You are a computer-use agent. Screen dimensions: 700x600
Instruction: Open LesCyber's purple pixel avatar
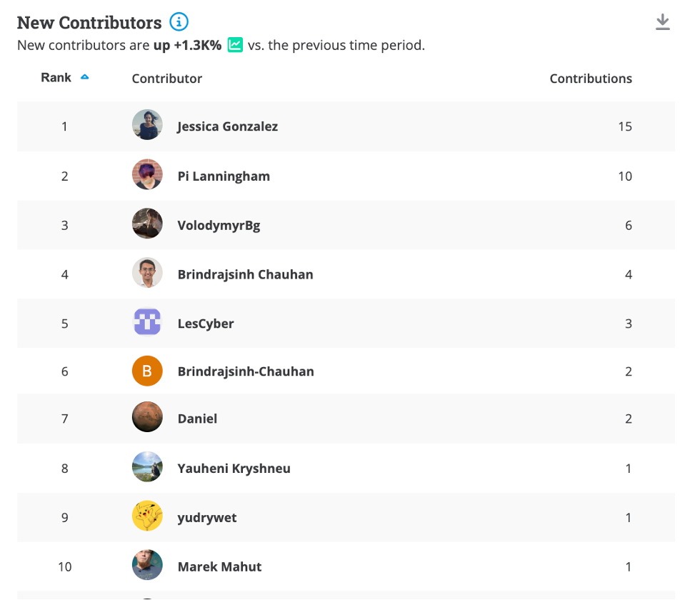(147, 321)
